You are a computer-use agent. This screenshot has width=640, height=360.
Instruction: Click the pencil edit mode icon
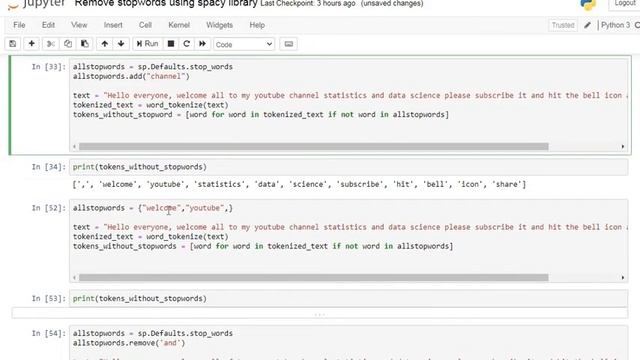coord(587,25)
